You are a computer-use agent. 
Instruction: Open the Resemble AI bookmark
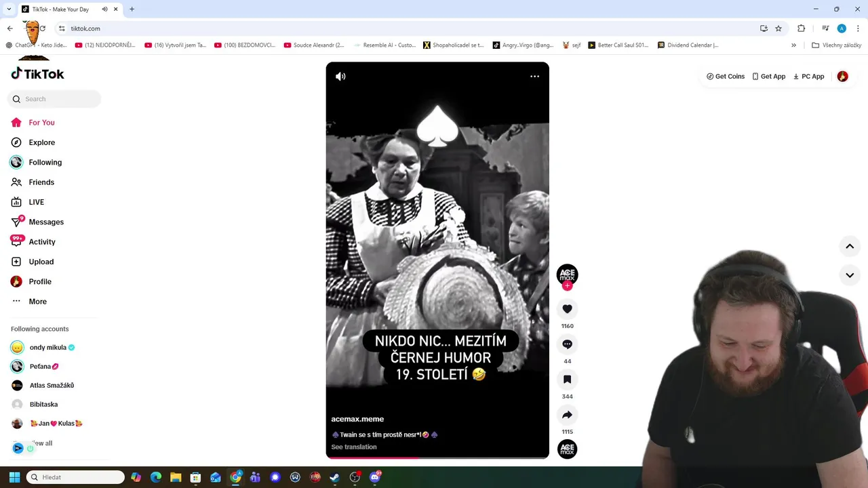click(x=384, y=45)
